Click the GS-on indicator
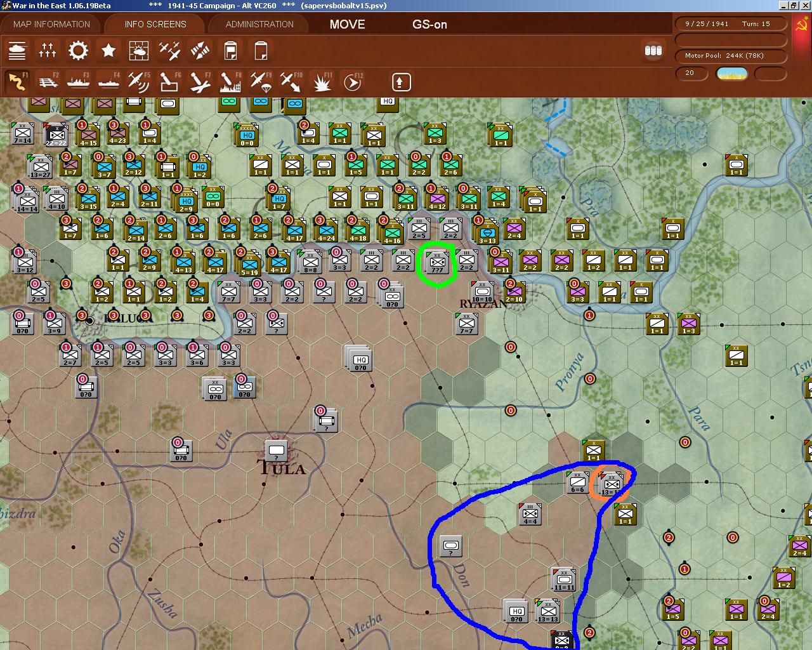Image resolution: width=812 pixels, height=650 pixels. (x=429, y=24)
